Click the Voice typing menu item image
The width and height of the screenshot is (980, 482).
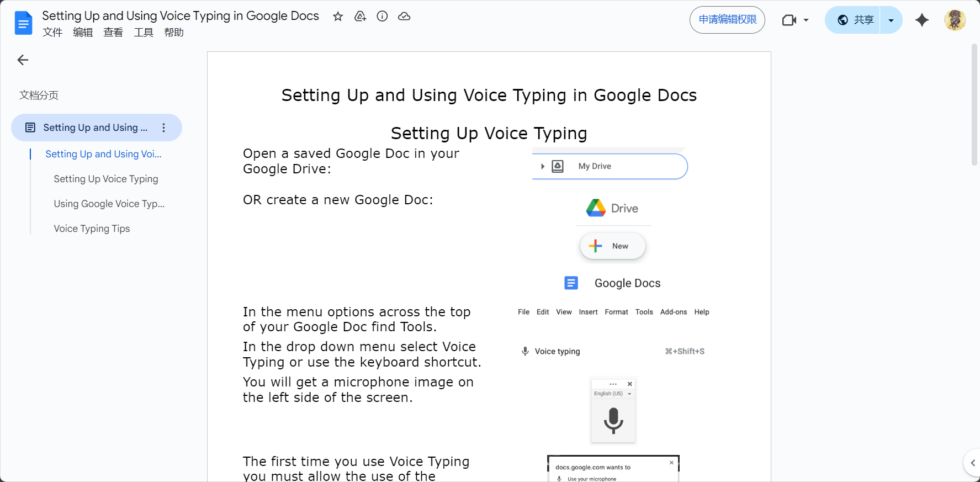(x=613, y=351)
